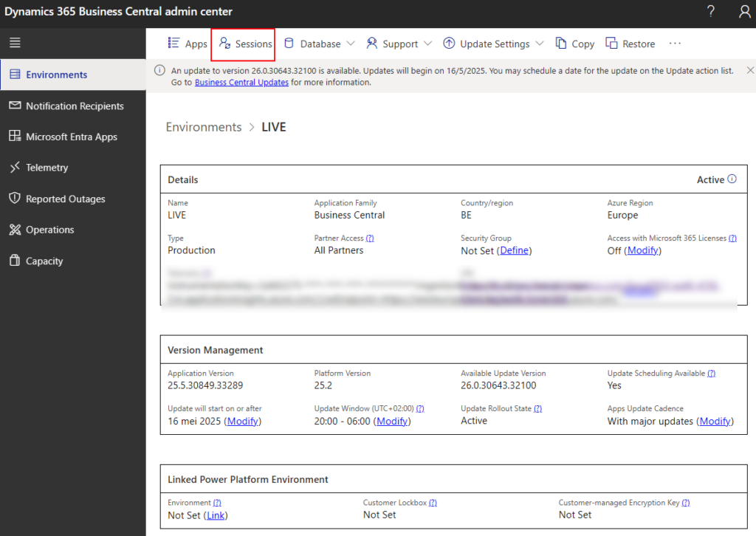Viewport: 756px width, 536px height.
Task: Open the more actions ellipsis
Action: (x=675, y=44)
